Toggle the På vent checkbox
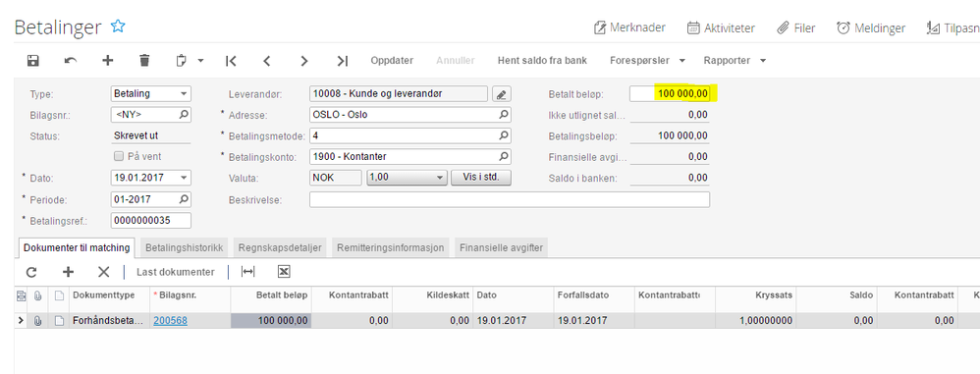 pyautogui.click(x=118, y=157)
